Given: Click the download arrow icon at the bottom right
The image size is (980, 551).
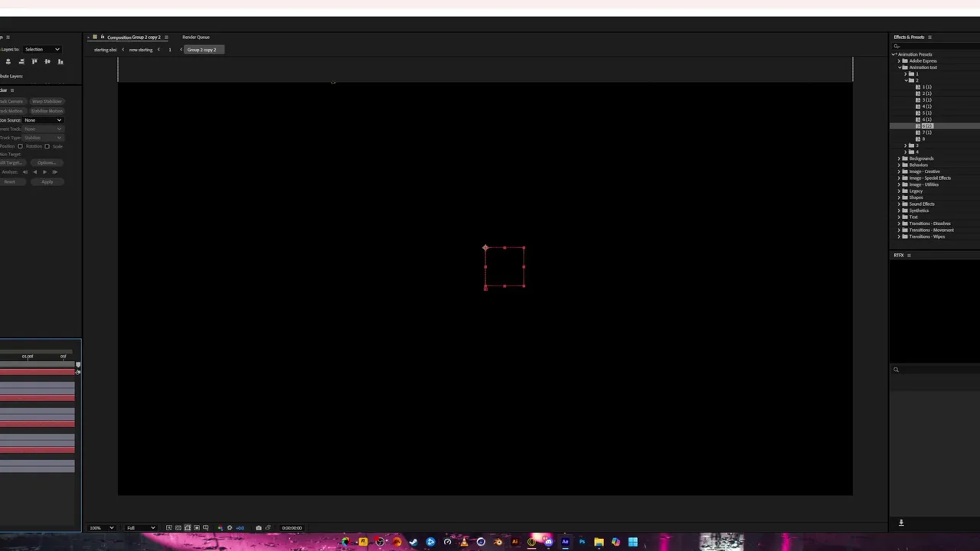Looking at the screenshot, I should pos(901,523).
